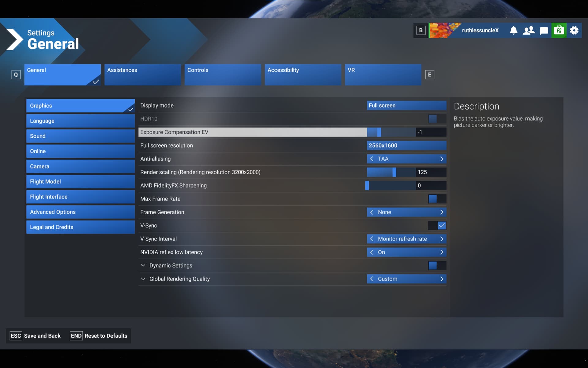Screen dimensions: 588x368
Task: Open the Marketplace shopping bag icon
Action: tap(559, 30)
